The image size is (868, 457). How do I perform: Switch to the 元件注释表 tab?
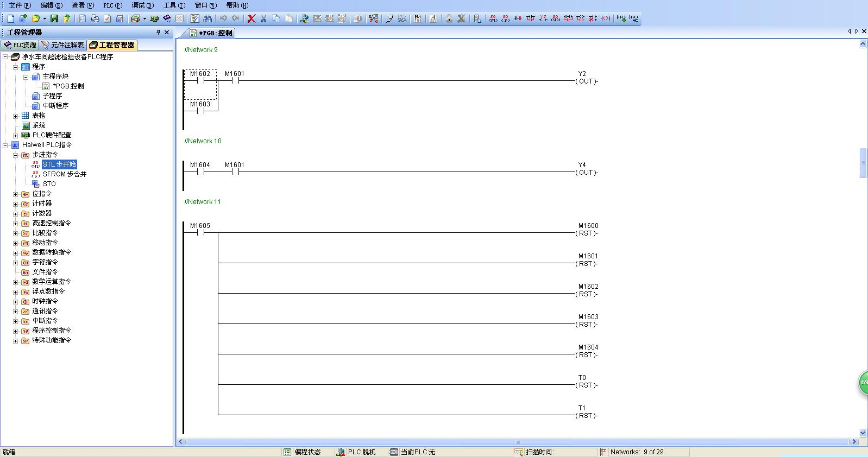63,45
